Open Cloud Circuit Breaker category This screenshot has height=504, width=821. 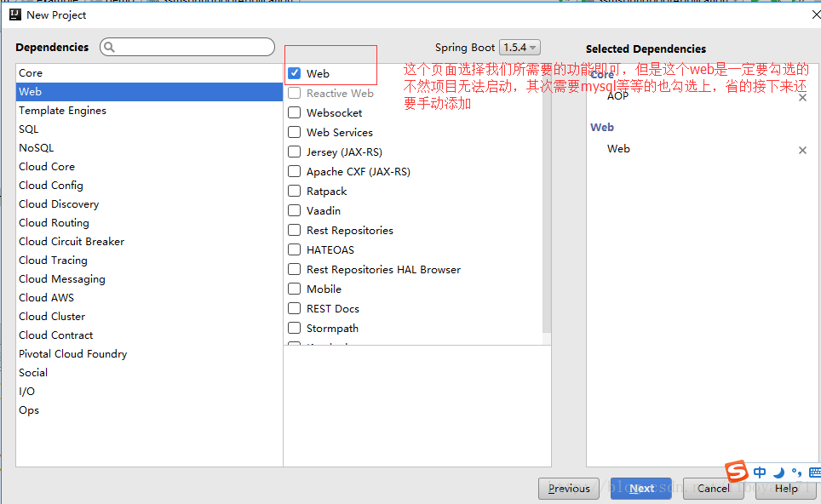(149, 242)
